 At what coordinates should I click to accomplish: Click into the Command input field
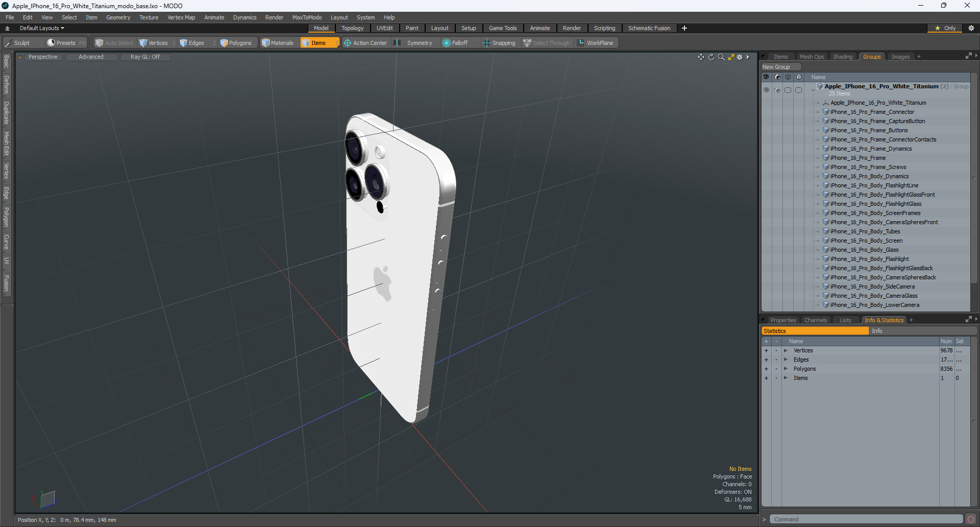click(x=866, y=519)
